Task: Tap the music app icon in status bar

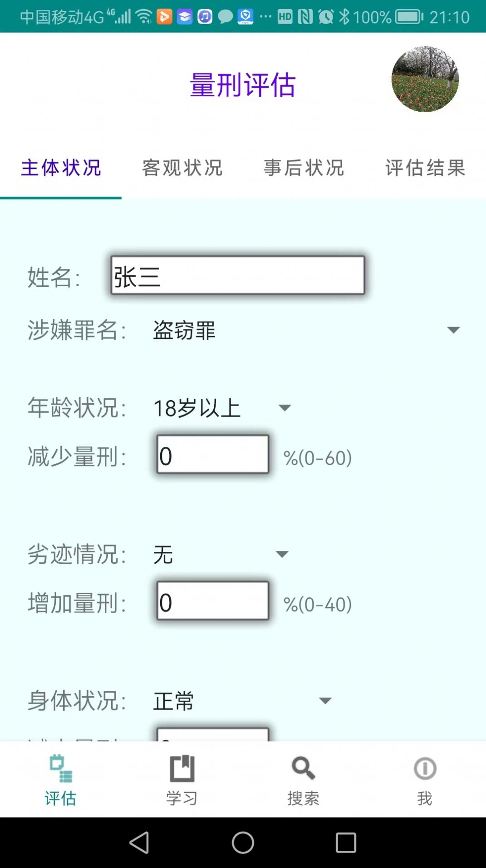Action: click(205, 17)
